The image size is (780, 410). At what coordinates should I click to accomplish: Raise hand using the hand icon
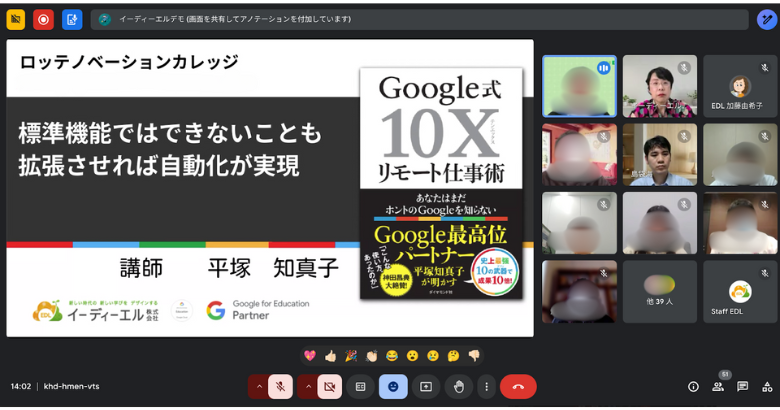tap(459, 387)
